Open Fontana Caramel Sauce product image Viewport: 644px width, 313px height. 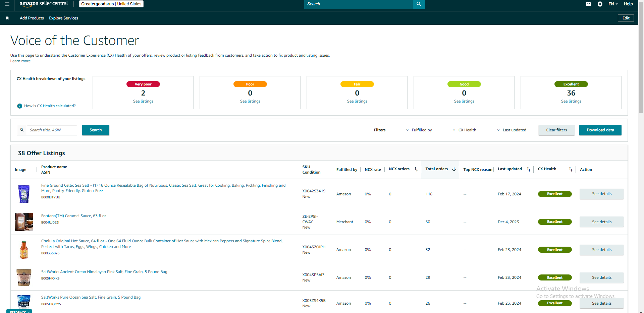[x=24, y=222]
